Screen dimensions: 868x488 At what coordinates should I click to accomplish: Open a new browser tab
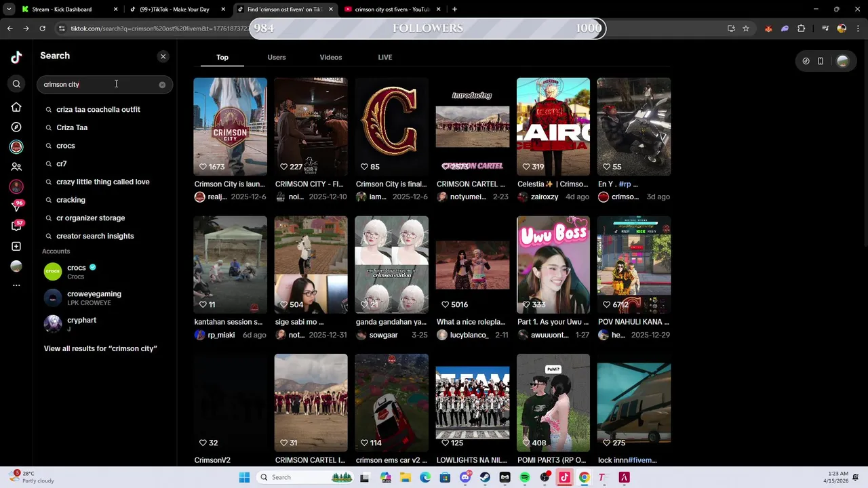[454, 9]
